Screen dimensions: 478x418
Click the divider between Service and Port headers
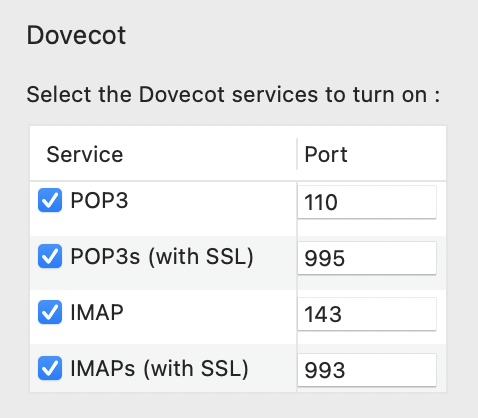point(297,154)
